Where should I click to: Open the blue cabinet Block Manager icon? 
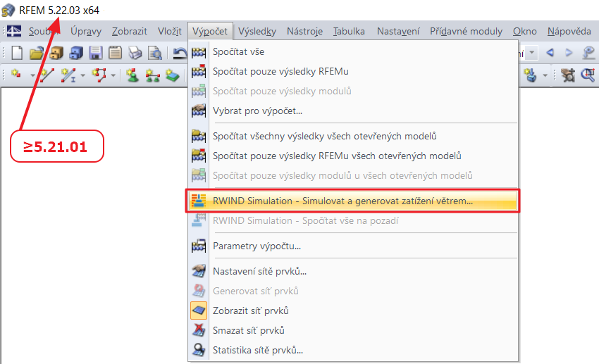(x=76, y=53)
